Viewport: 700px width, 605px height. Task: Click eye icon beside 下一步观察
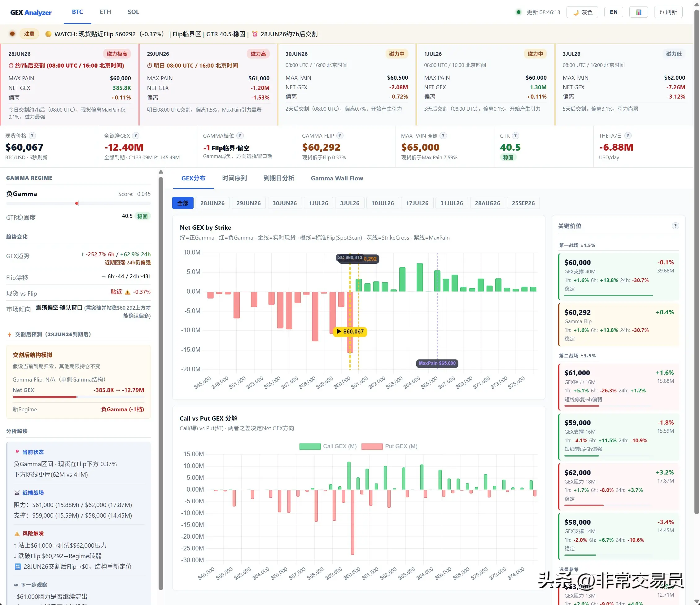coord(16,585)
